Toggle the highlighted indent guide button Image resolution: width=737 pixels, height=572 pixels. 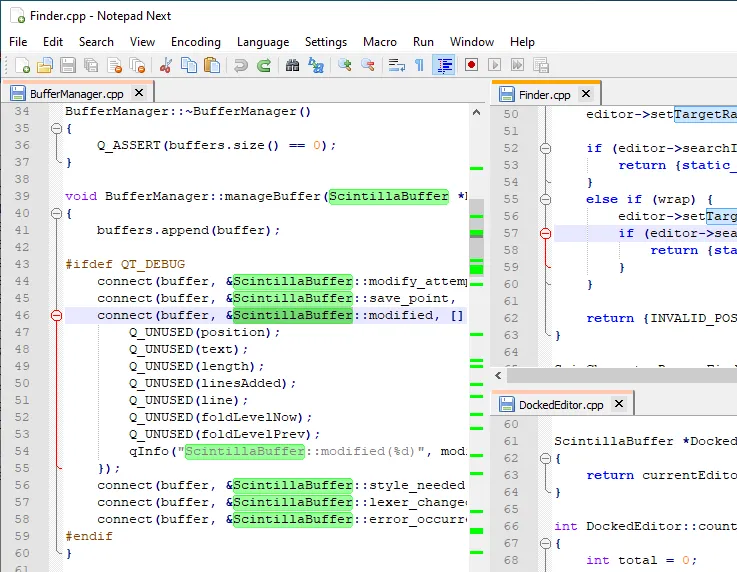click(x=445, y=66)
